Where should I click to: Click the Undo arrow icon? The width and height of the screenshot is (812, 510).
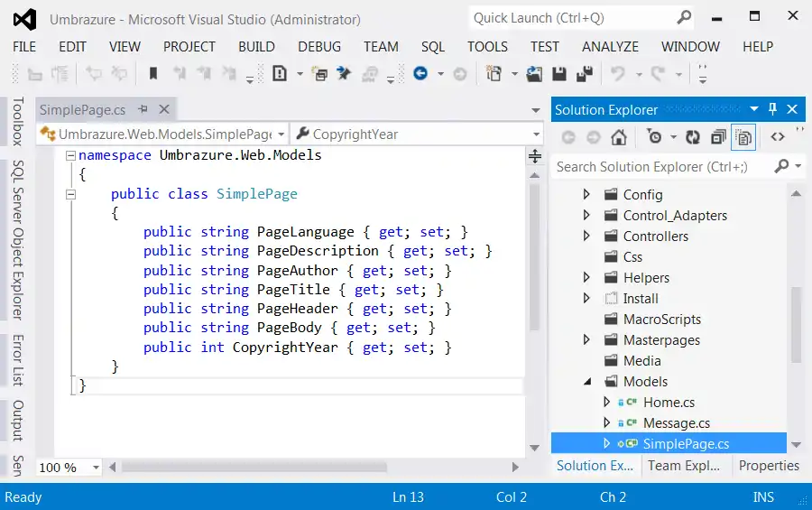click(618, 74)
